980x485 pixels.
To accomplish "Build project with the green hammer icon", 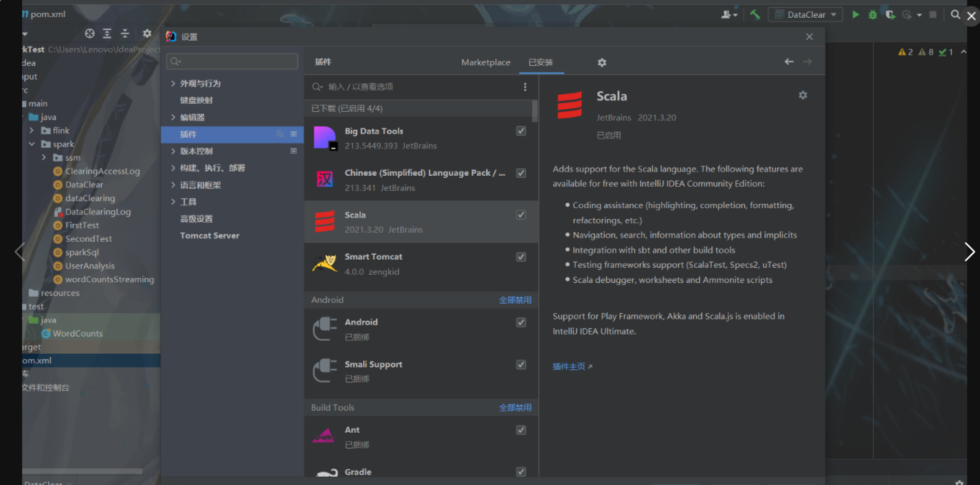I will [x=755, y=14].
